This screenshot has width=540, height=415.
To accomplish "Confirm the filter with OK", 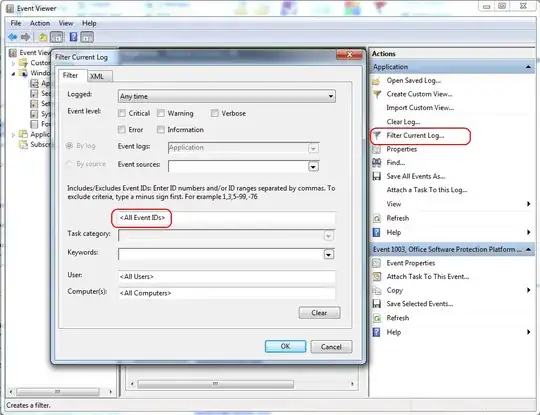I will (285, 346).
